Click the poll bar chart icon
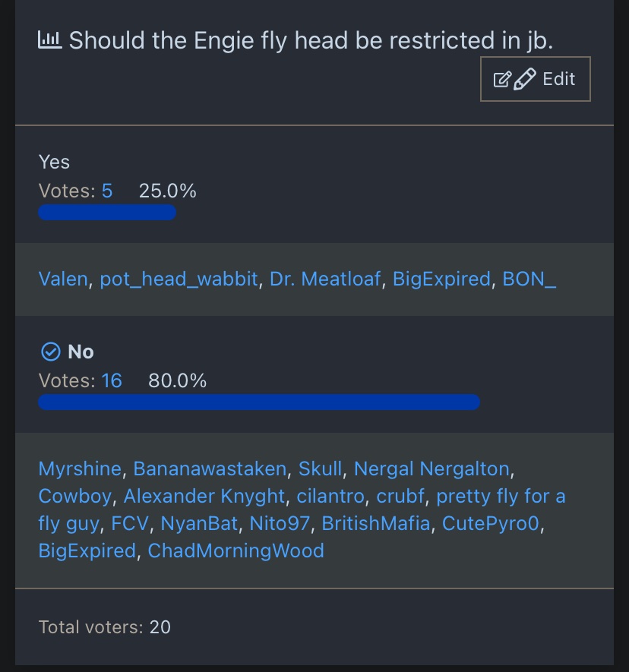Screen dimensions: 629x672 click(50, 40)
